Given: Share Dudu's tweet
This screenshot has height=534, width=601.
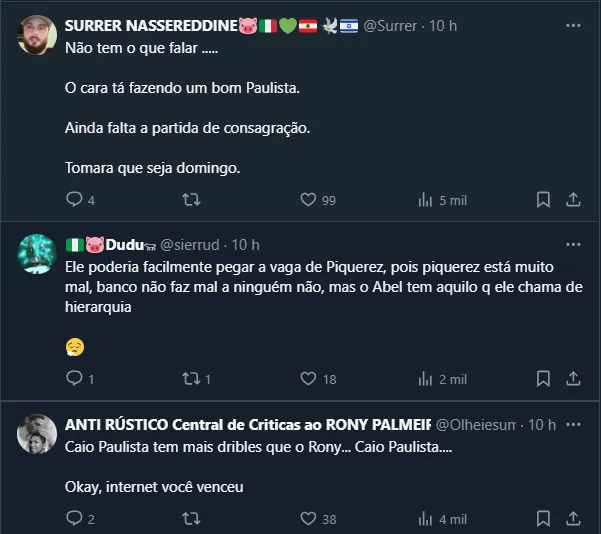Looking at the screenshot, I should click(574, 379).
